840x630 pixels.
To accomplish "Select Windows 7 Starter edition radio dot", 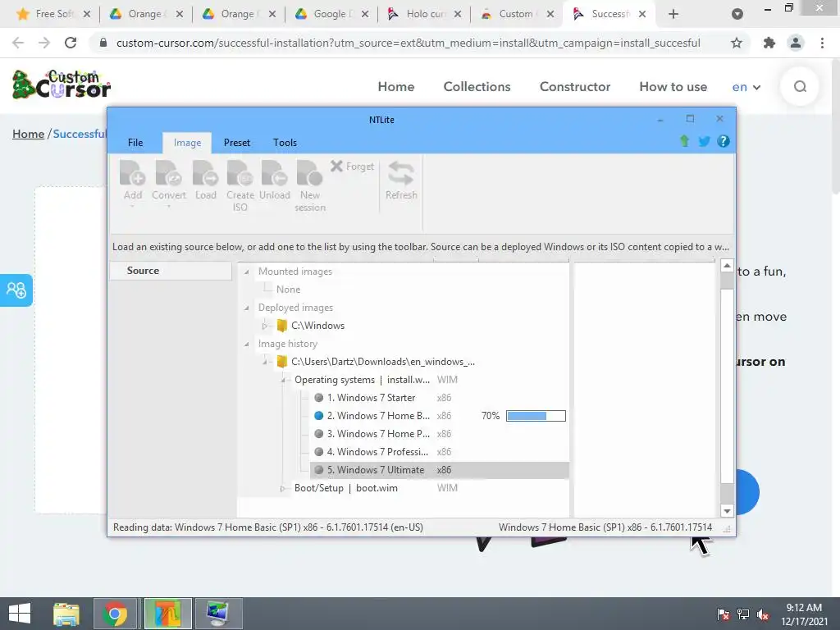I will click(x=319, y=398).
